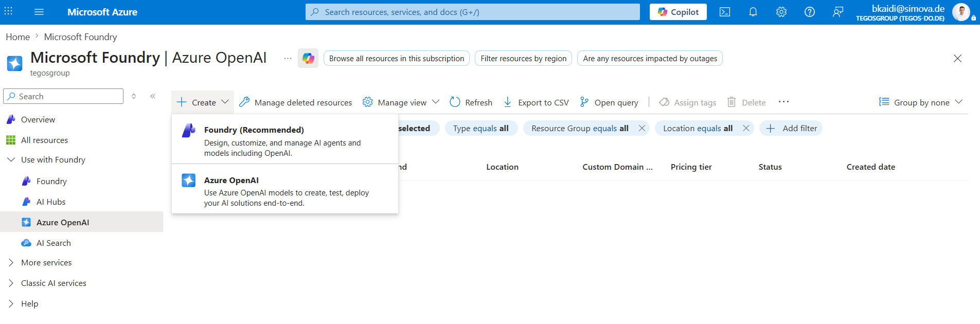
Task: Close the Microsoft Foundry blade
Action: click(957, 59)
